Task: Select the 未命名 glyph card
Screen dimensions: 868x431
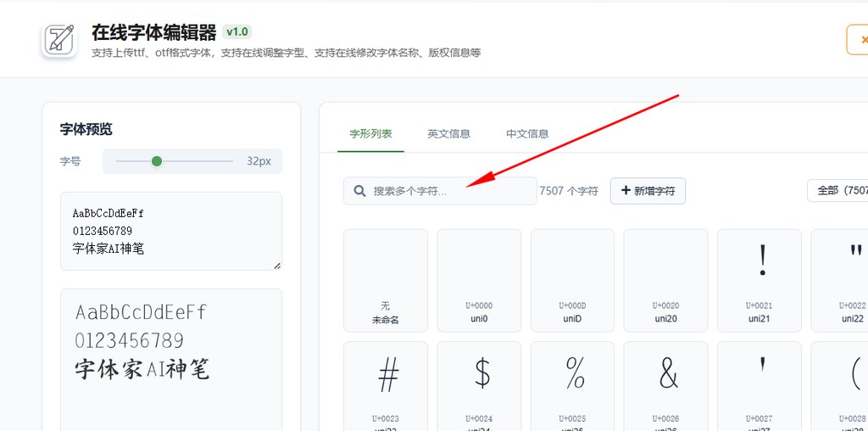Action: [x=386, y=280]
